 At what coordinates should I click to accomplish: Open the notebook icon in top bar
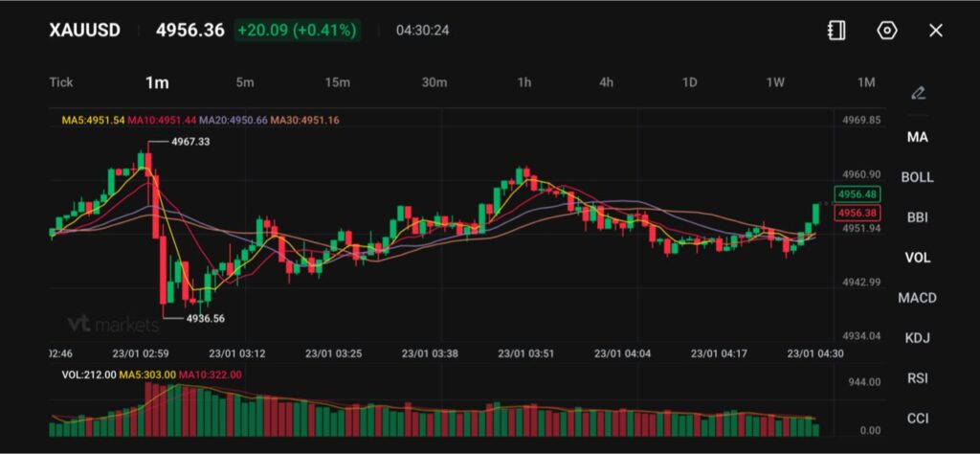coord(836,31)
